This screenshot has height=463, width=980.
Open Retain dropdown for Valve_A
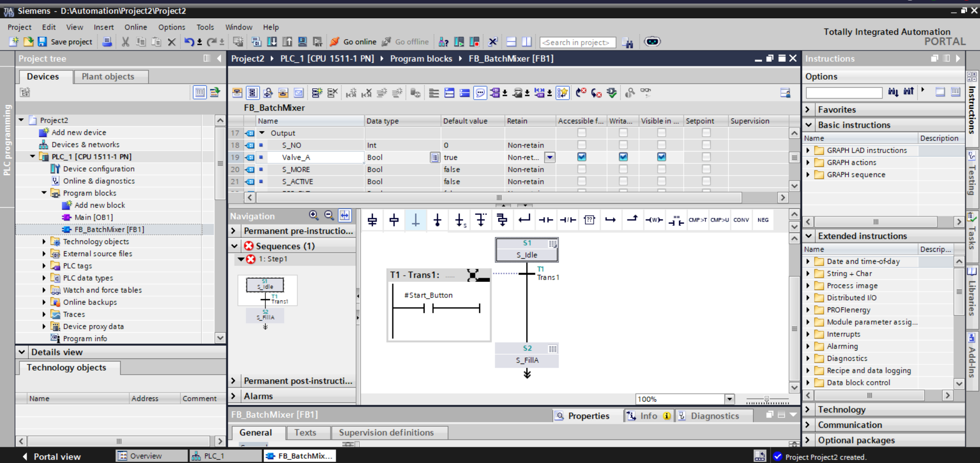pyautogui.click(x=550, y=157)
